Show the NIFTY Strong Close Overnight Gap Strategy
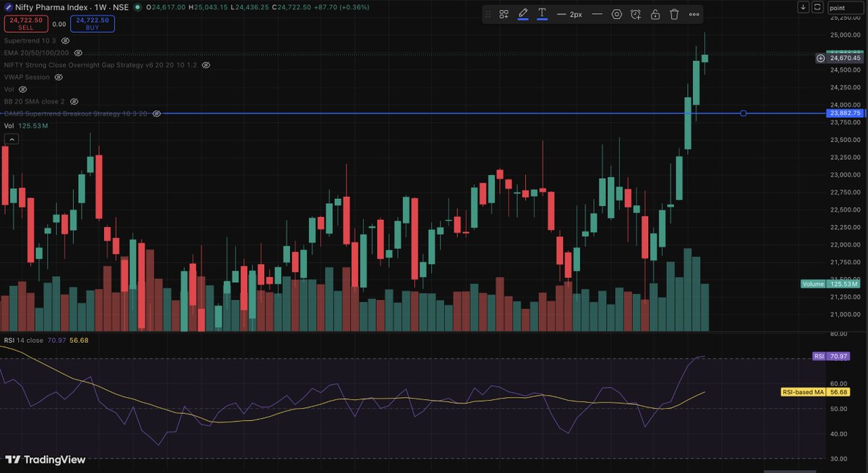The height and width of the screenshot is (473, 868). [x=205, y=65]
